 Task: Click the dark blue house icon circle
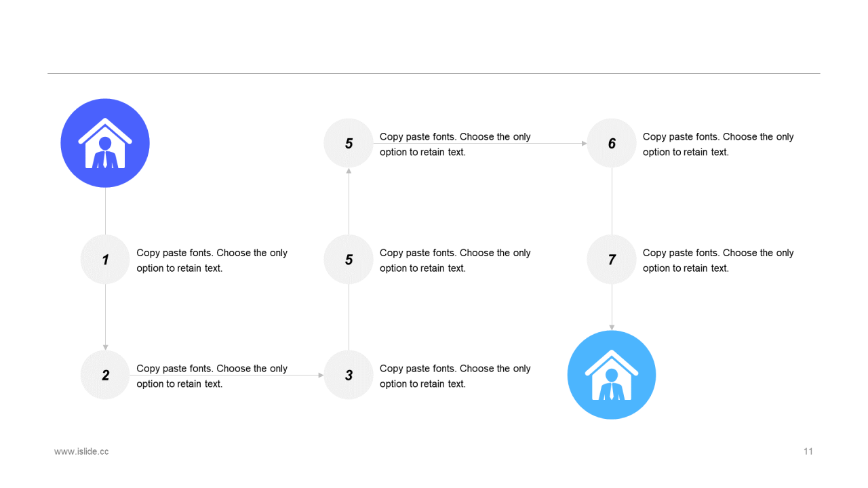105,143
